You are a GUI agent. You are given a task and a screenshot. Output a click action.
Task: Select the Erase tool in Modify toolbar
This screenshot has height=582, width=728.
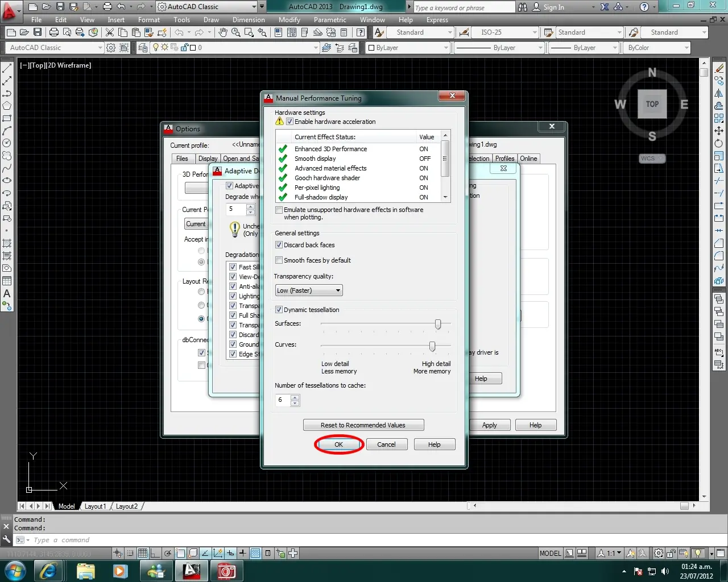(719, 69)
